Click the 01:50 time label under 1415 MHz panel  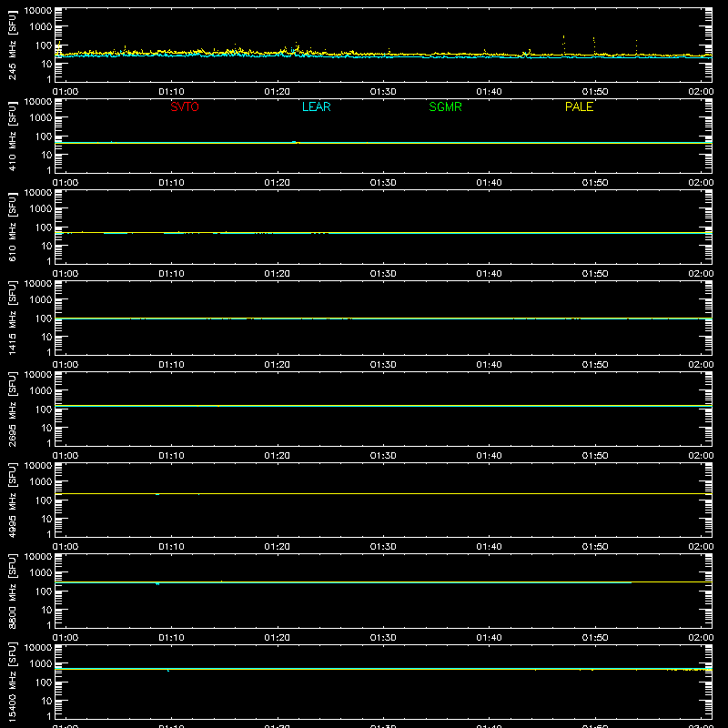tap(595, 365)
